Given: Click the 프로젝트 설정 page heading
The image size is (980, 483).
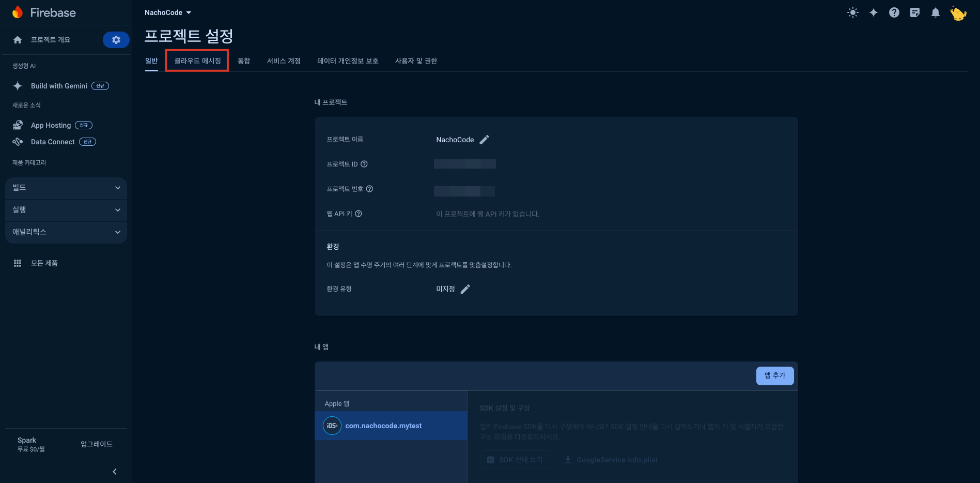Looking at the screenshot, I should click(189, 36).
